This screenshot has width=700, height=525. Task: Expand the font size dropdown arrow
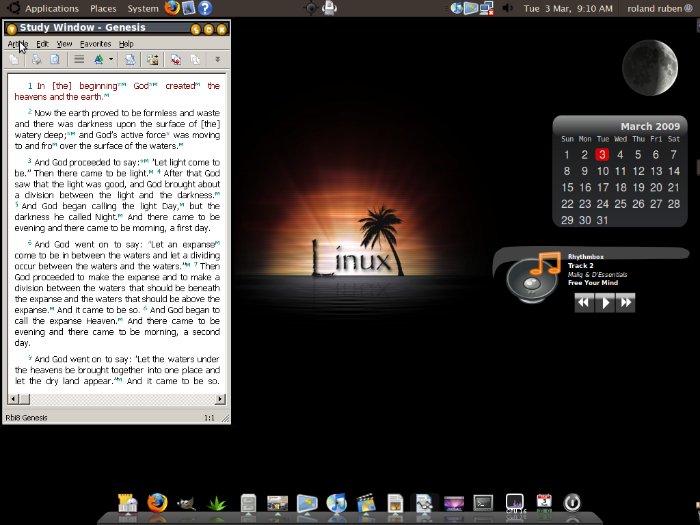pyautogui.click(x=111, y=60)
